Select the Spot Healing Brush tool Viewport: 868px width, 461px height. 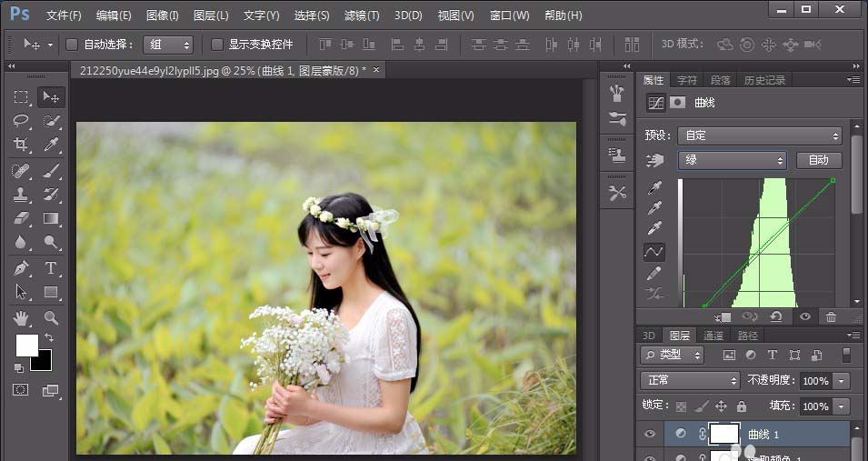pyautogui.click(x=21, y=171)
